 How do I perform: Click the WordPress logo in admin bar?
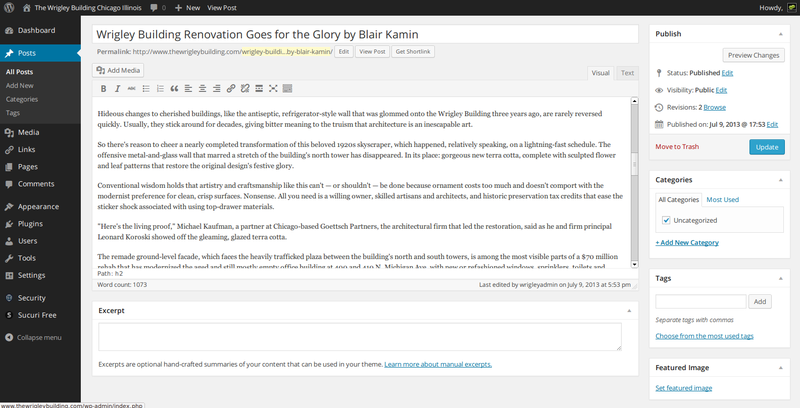[9, 8]
